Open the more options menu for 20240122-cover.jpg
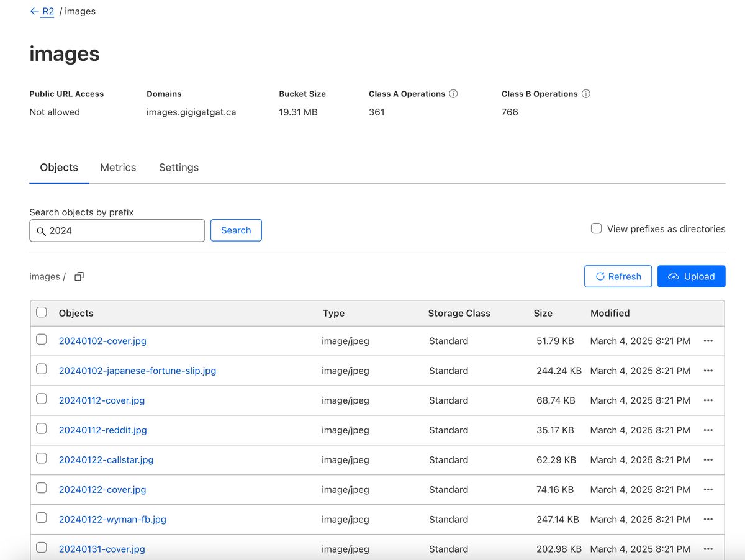This screenshot has width=745, height=560. pos(708,490)
